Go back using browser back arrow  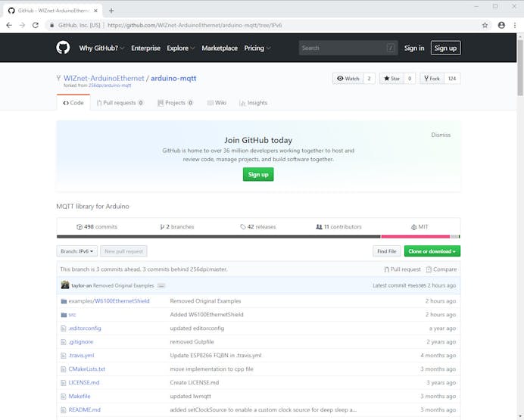click(x=9, y=25)
